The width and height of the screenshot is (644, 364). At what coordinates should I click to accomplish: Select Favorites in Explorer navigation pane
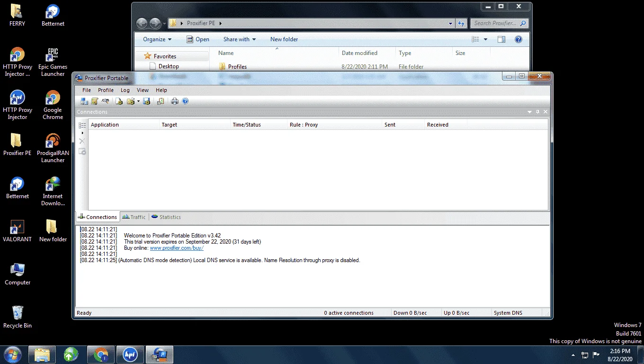coord(165,56)
